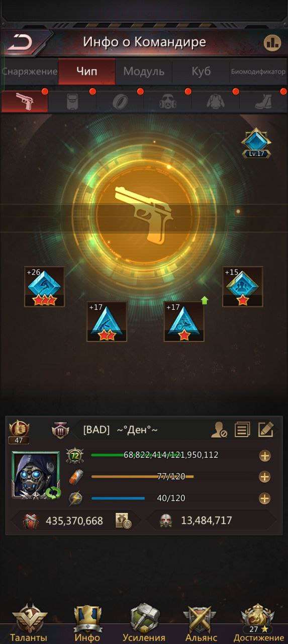The image size is (288, 644).
Task: Edit the commander name with pencil icon
Action: point(265,429)
